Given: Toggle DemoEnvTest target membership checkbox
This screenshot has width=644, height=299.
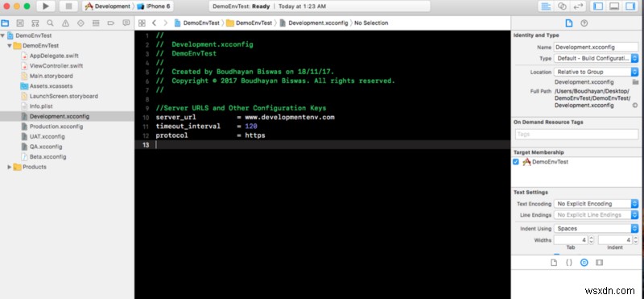Looking at the screenshot, I should point(516,162).
